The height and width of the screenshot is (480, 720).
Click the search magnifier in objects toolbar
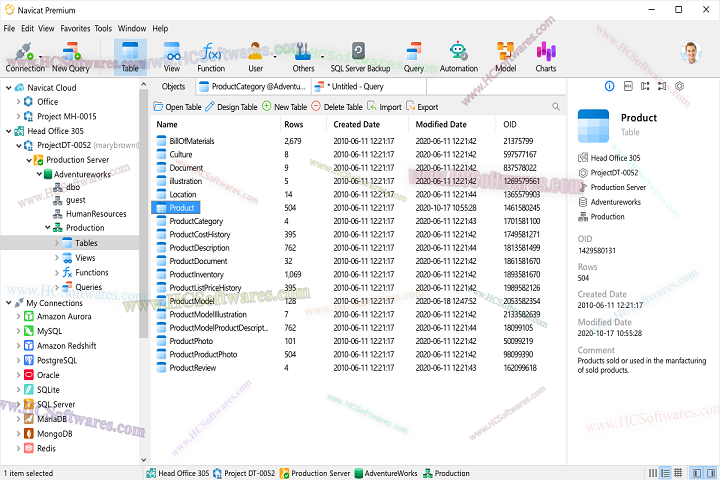(x=556, y=107)
